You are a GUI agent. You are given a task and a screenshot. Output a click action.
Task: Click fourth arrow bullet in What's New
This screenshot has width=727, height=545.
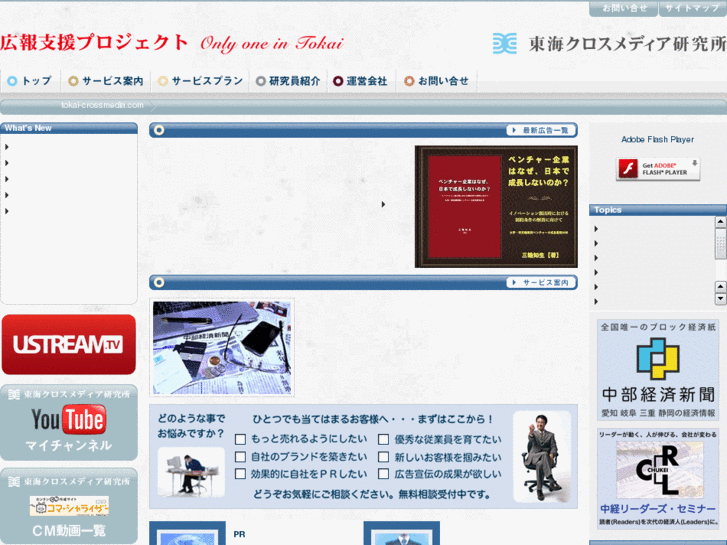[x=7, y=195]
